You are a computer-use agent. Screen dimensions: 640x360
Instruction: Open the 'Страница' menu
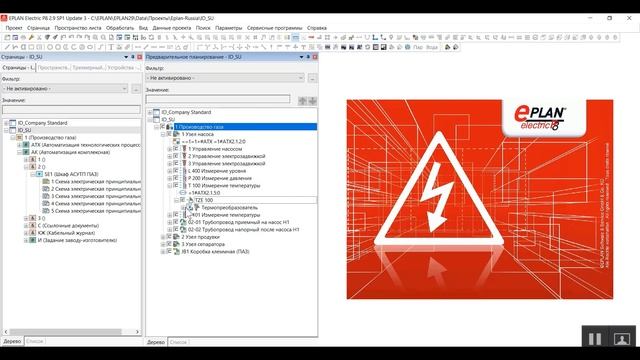[38, 28]
